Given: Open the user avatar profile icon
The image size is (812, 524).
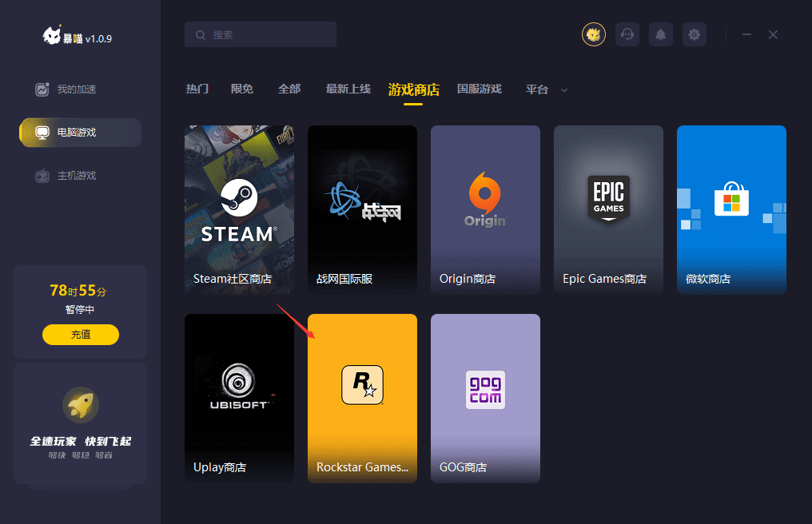Looking at the screenshot, I should tap(594, 34).
